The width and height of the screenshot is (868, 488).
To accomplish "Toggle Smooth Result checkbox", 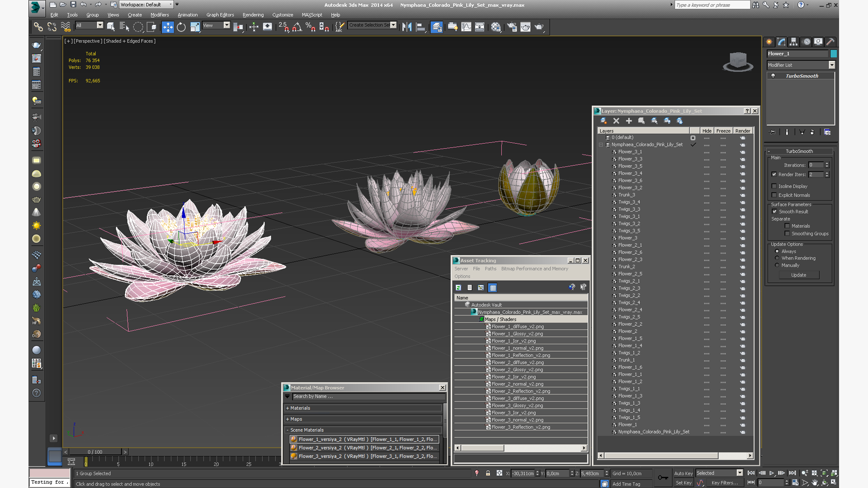I will pos(774,211).
